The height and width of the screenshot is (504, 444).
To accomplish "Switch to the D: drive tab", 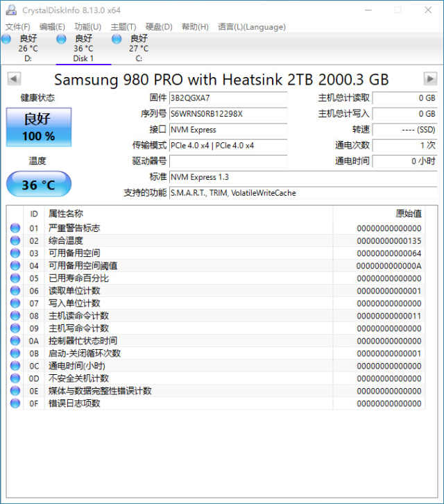I will coord(28,49).
